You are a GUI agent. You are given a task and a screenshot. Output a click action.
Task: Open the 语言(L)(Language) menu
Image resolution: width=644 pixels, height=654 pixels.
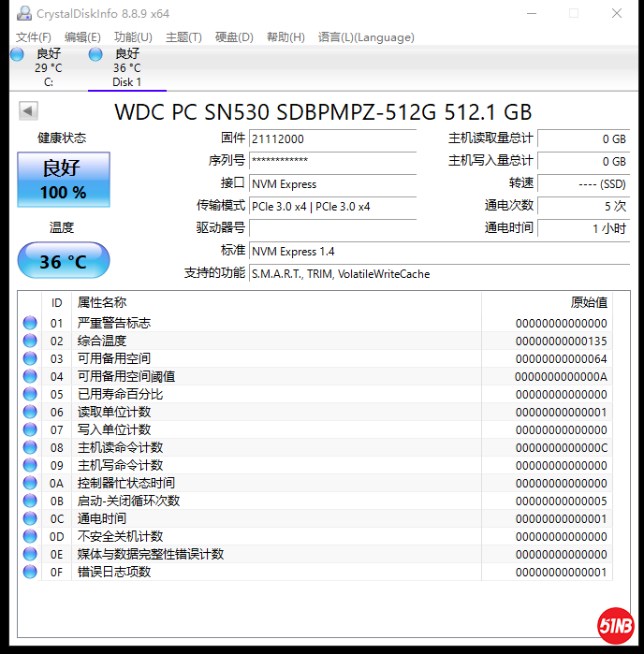click(366, 37)
